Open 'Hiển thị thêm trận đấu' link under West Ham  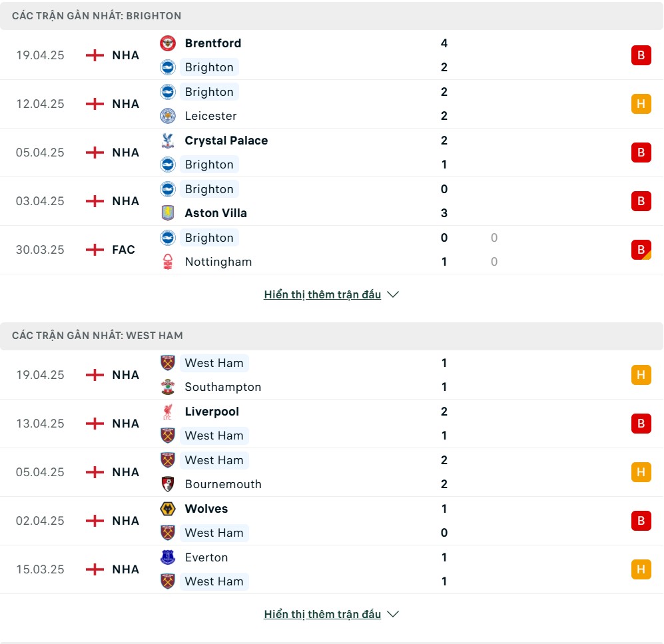[x=322, y=614]
